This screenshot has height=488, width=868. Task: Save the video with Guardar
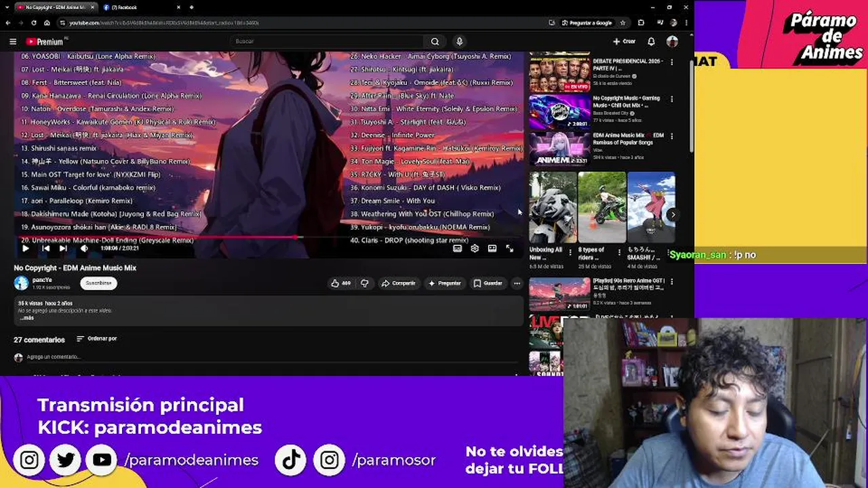click(x=488, y=283)
